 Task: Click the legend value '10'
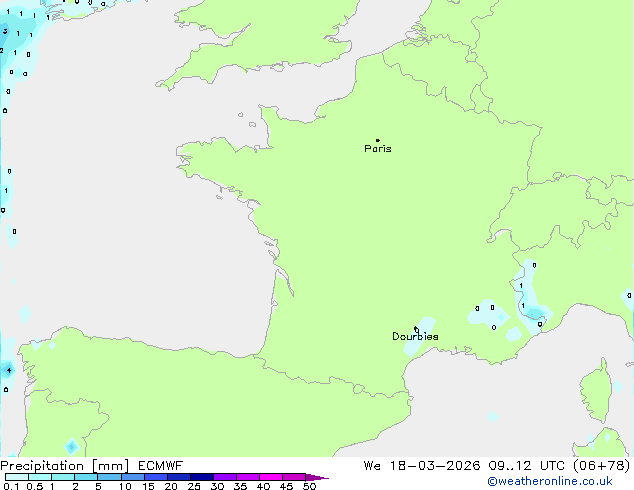click(125, 486)
